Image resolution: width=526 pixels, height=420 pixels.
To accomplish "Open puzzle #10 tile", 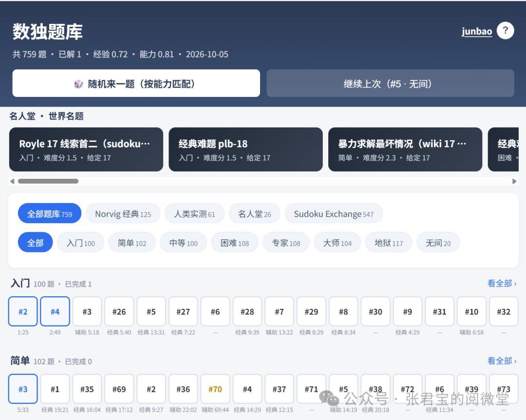I will 471,311.
